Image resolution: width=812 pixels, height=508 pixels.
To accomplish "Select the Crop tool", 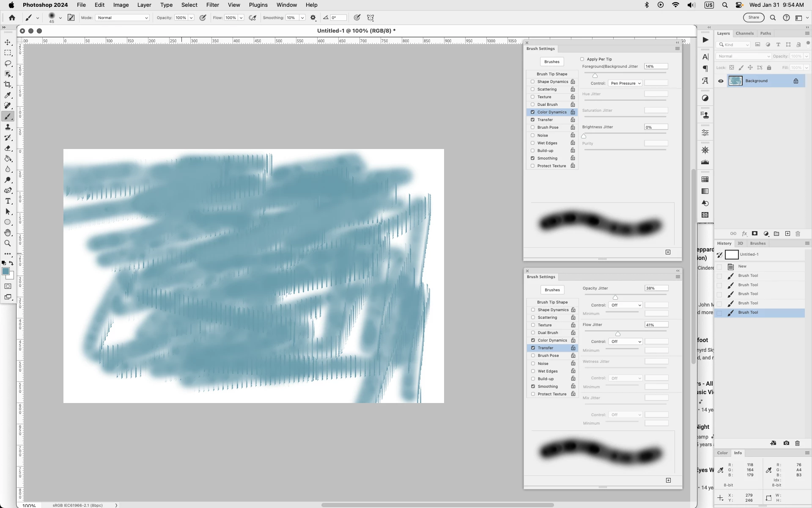I will pyautogui.click(x=8, y=85).
